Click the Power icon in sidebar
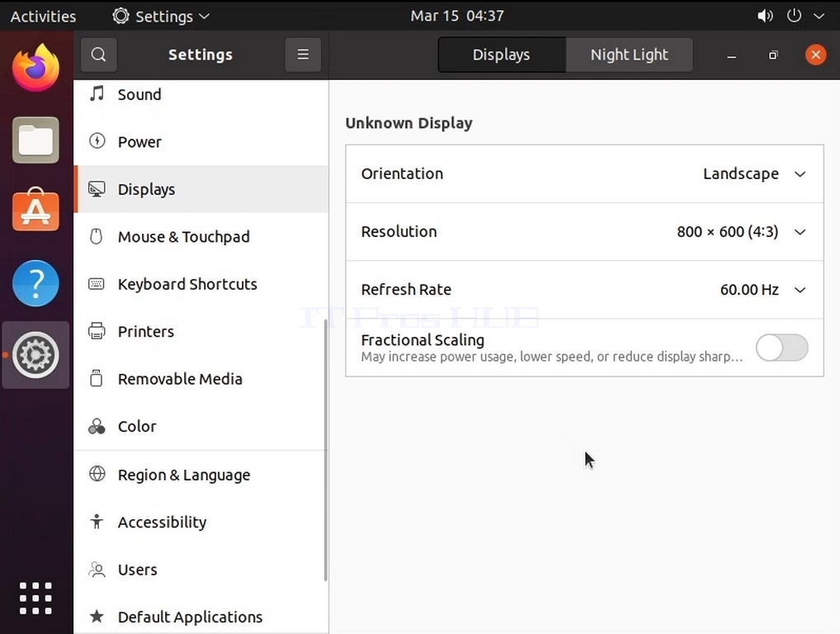This screenshot has height=634, width=840. coord(97,141)
